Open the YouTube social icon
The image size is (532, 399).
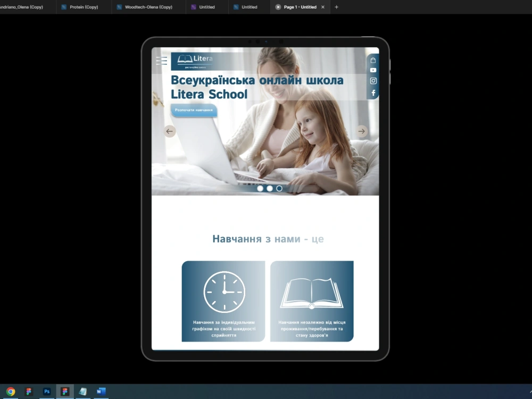point(373,70)
